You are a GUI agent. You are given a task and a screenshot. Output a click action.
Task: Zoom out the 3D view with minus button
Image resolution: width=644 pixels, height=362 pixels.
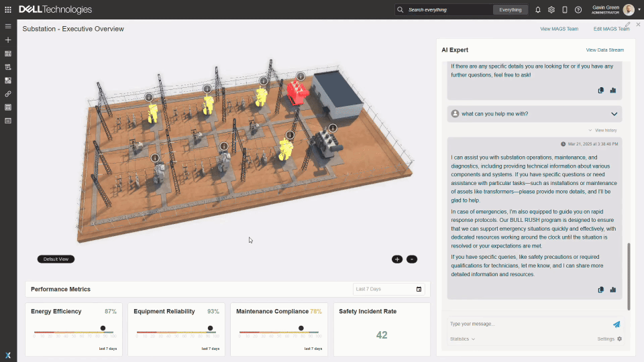[412, 259]
